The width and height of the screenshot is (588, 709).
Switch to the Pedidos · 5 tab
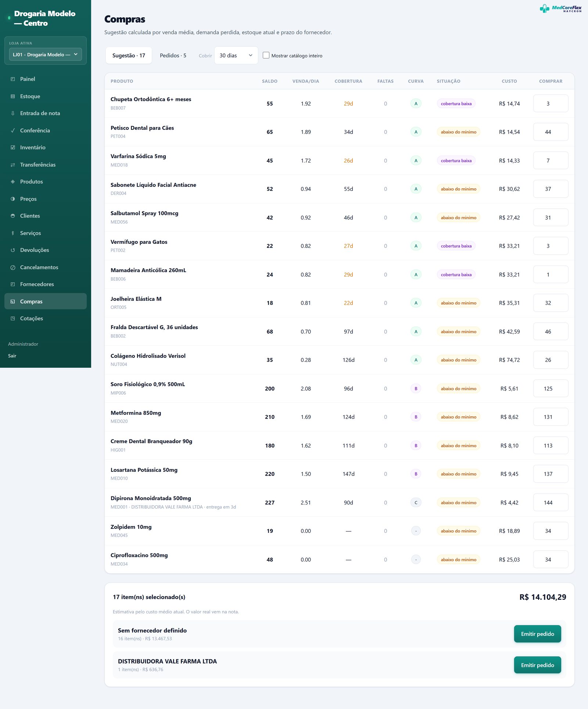pyautogui.click(x=173, y=55)
